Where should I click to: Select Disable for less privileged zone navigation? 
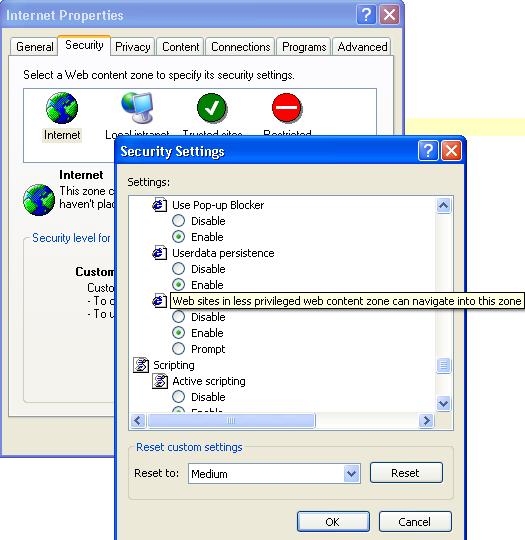[x=178, y=317]
